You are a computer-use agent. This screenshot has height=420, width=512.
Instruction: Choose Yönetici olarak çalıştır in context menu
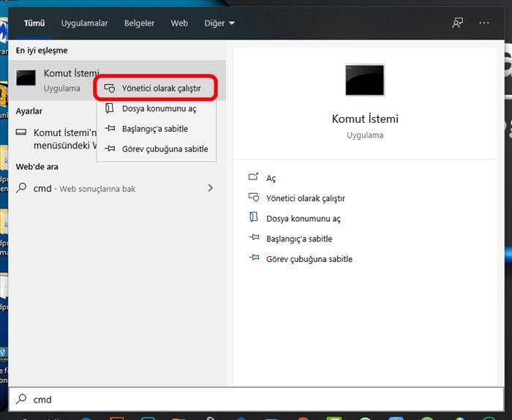click(161, 88)
